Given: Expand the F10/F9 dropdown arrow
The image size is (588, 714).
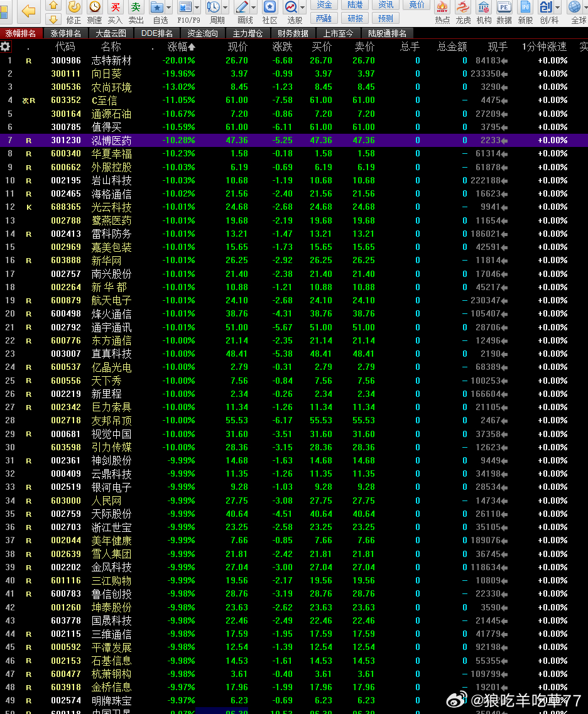Looking at the screenshot, I should tap(197, 8).
